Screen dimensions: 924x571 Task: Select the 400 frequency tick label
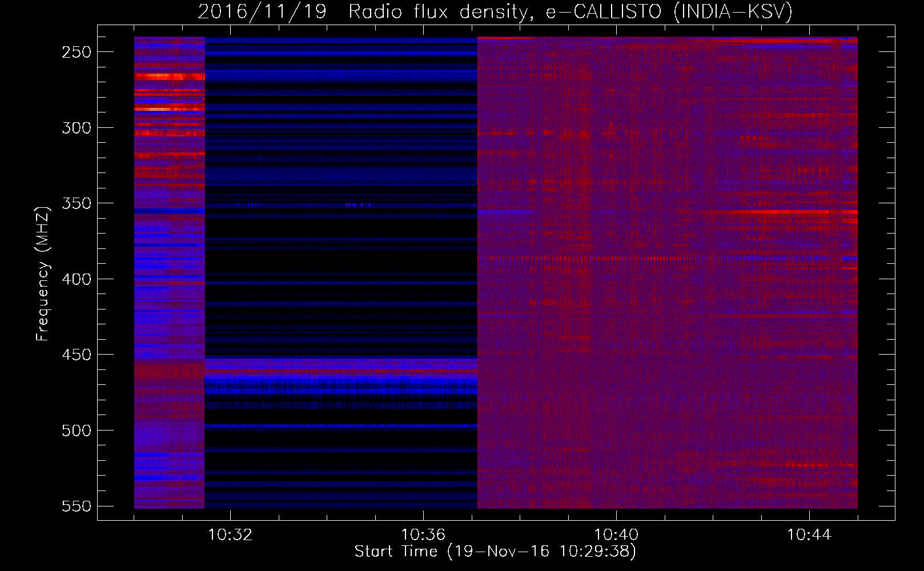pyautogui.click(x=77, y=279)
